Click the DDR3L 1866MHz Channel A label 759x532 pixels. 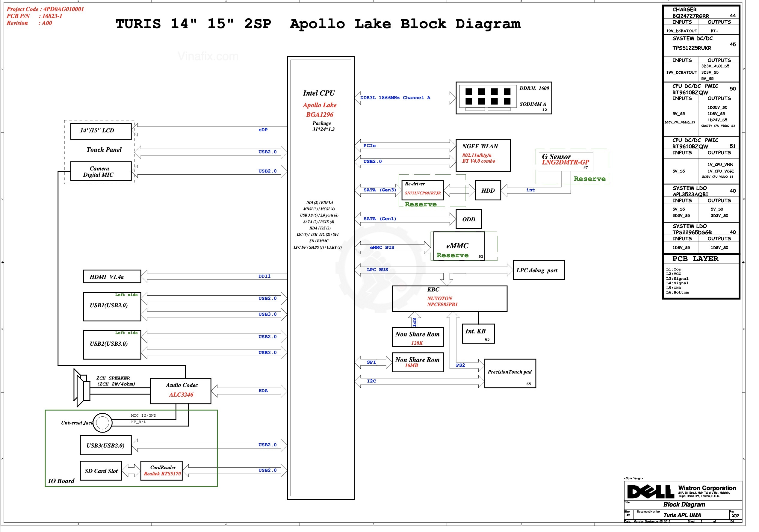click(395, 98)
